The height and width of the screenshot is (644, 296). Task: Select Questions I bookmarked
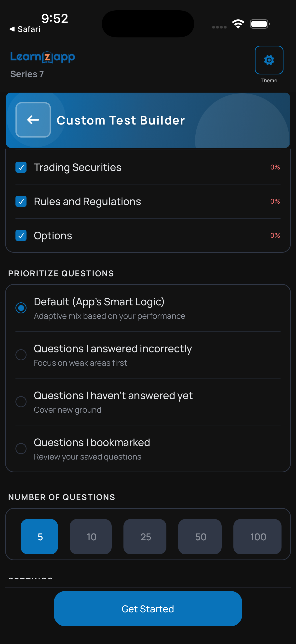tap(21, 448)
